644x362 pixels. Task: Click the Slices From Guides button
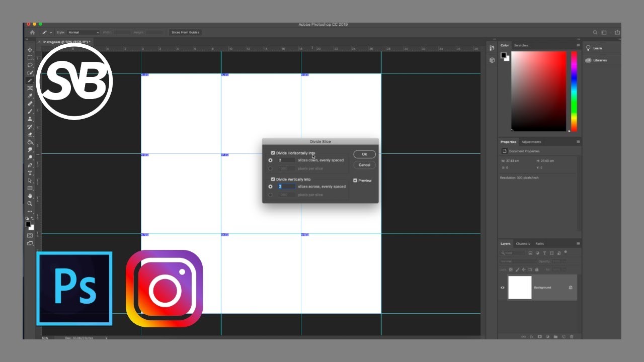click(185, 32)
